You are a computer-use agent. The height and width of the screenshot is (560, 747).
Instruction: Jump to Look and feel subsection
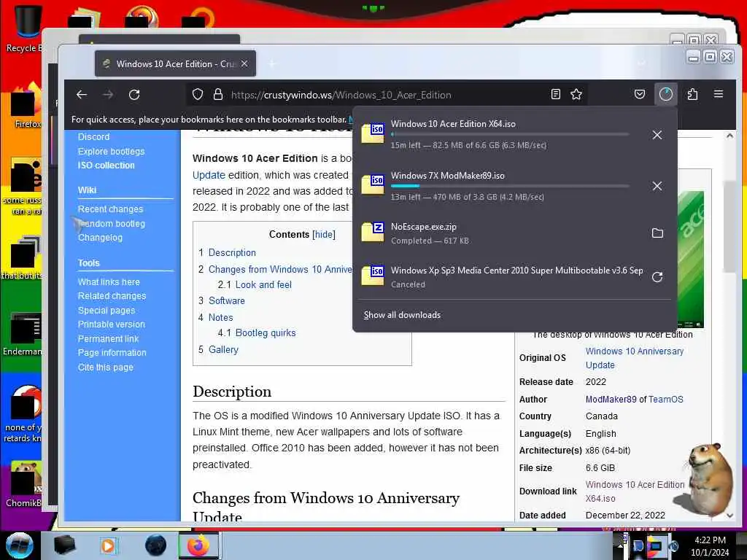pos(263,285)
